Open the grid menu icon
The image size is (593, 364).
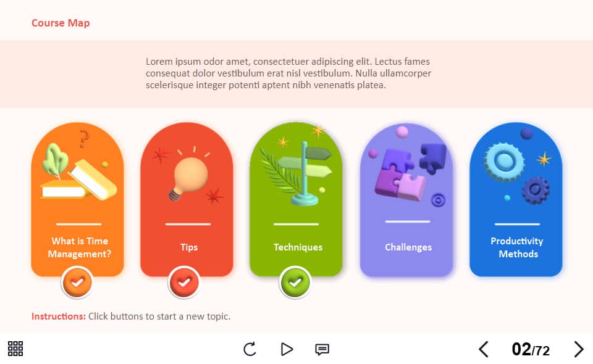pos(15,349)
